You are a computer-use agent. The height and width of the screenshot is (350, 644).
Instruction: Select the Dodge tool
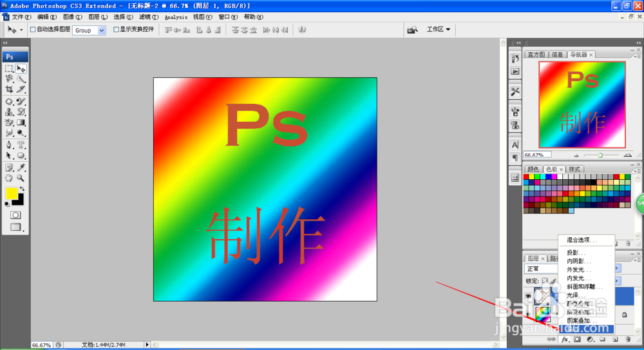21,133
